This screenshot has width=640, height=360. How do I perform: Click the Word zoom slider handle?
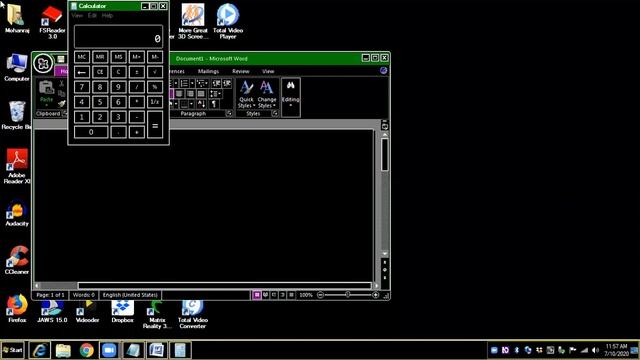pyautogui.click(x=348, y=295)
